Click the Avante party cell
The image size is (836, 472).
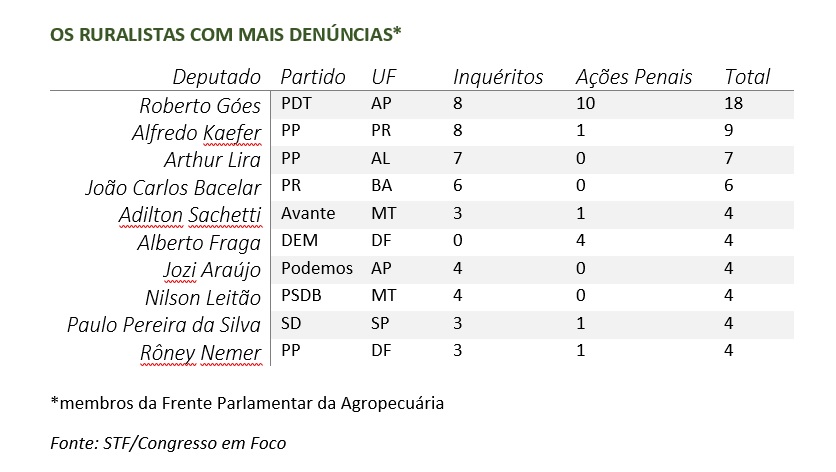[308, 213]
